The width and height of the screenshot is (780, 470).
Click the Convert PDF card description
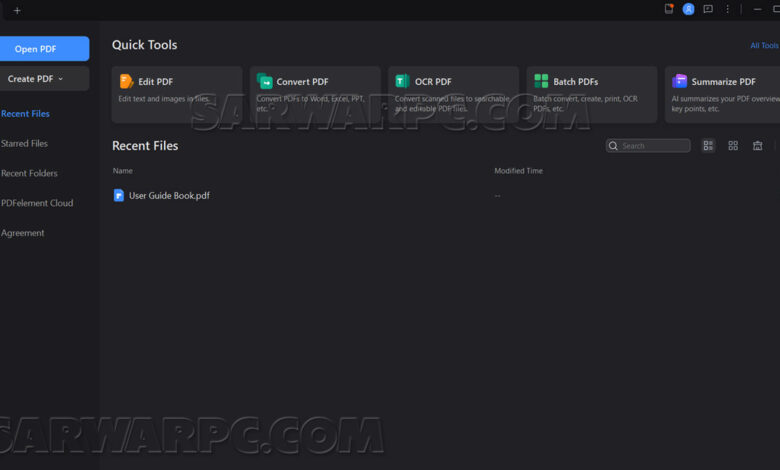click(x=310, y=103)
